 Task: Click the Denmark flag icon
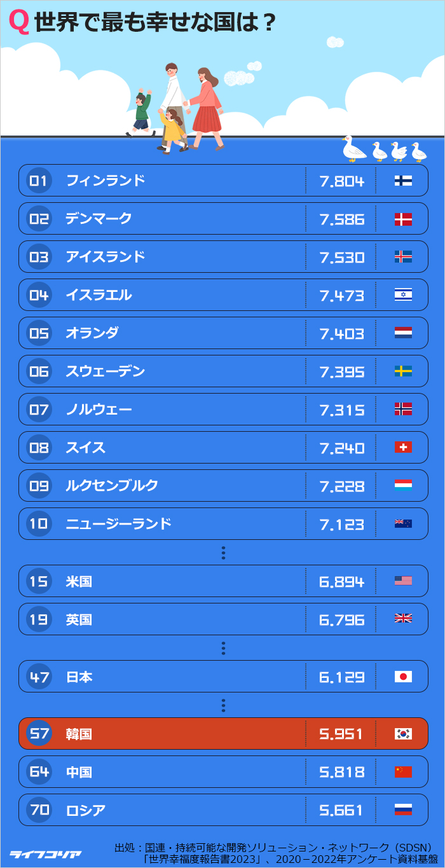pos(403,219)
